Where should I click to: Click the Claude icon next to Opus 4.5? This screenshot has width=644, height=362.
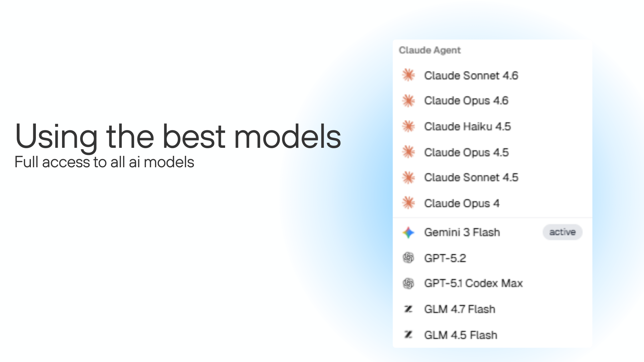tap(409, 152)
